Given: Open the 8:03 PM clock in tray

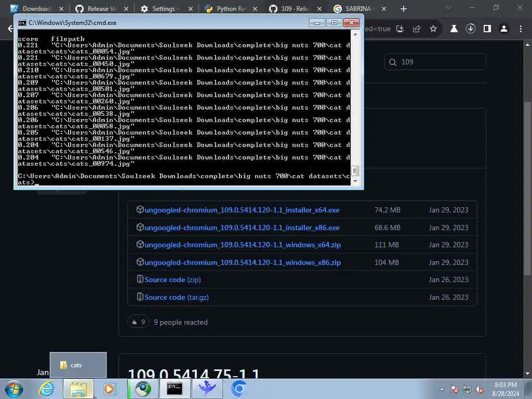Looking at the screenshot, I should click(x=506, y=389).
